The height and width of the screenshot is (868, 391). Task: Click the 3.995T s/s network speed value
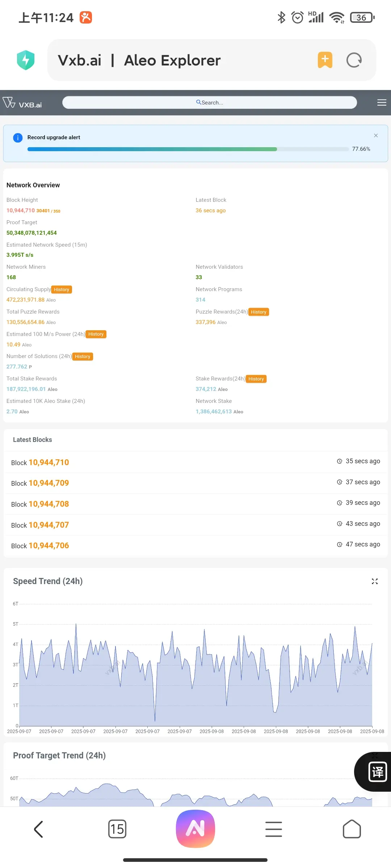(x=20, y=255)
